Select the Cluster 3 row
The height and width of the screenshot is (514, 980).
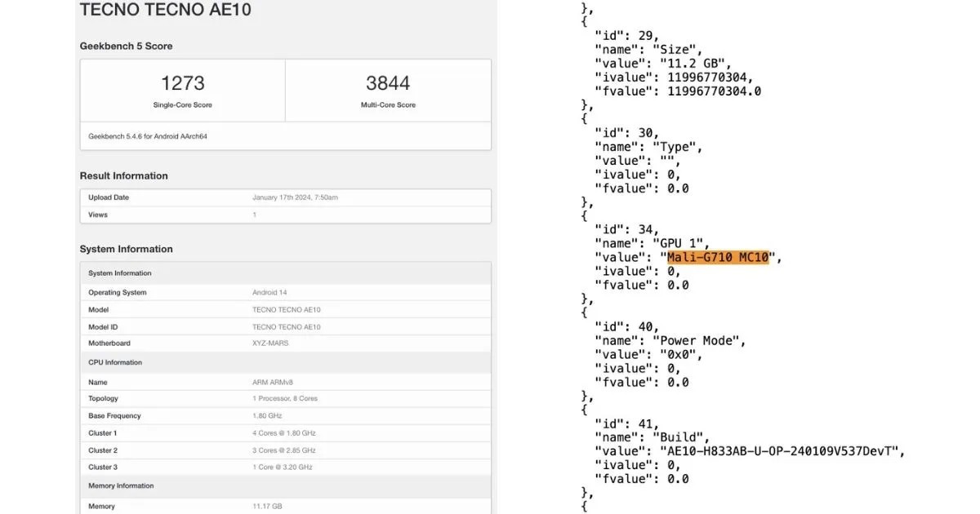[x=285, y=467]
